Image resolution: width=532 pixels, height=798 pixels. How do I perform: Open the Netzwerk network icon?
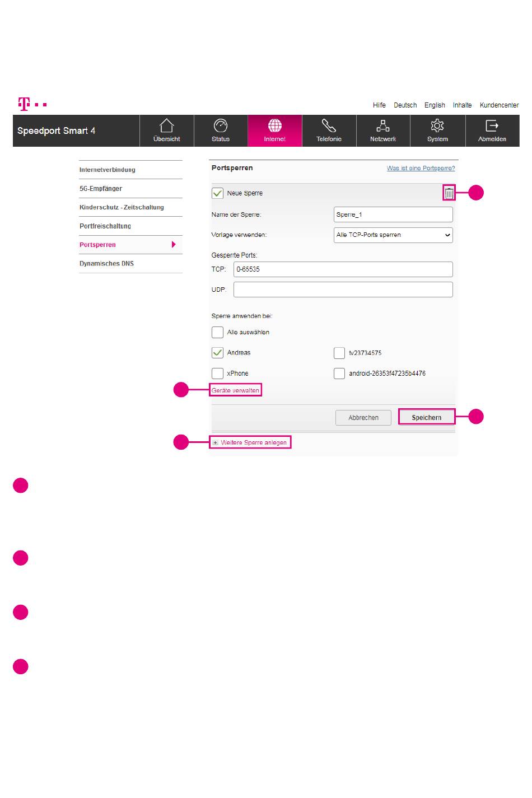(x=383, y=125)
